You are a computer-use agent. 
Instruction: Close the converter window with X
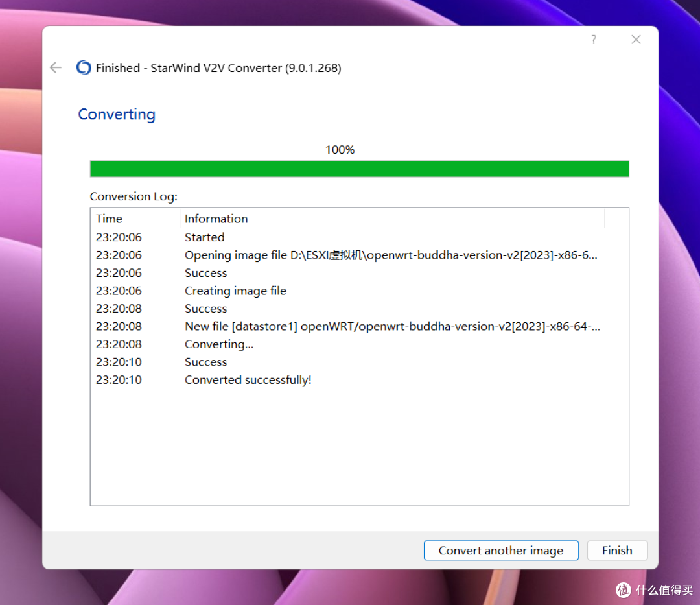[636, 40]
